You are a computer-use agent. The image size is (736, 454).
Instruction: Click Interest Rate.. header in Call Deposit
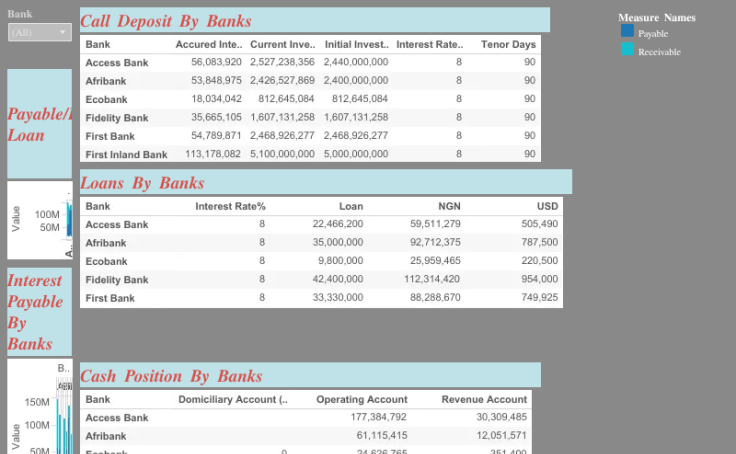[x=429, y=45]
